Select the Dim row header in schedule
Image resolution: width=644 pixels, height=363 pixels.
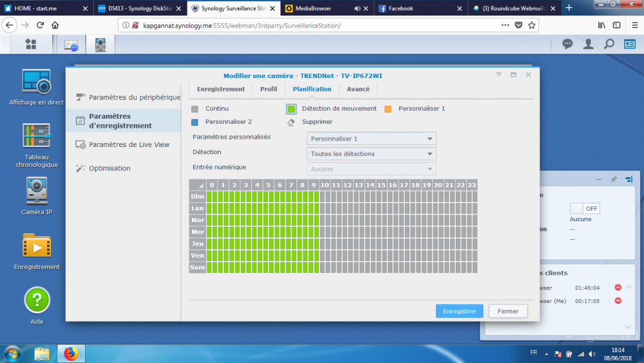[x=197, y=197]
